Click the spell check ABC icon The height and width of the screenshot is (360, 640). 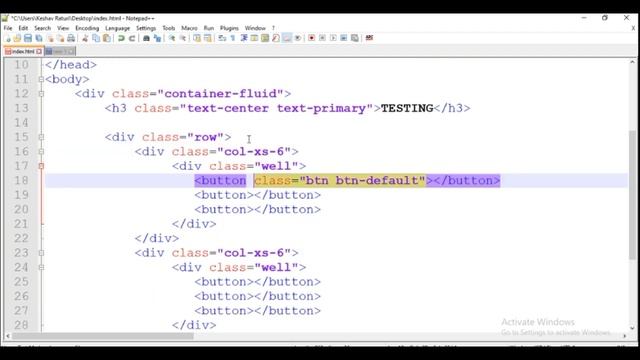coord(369,38)
